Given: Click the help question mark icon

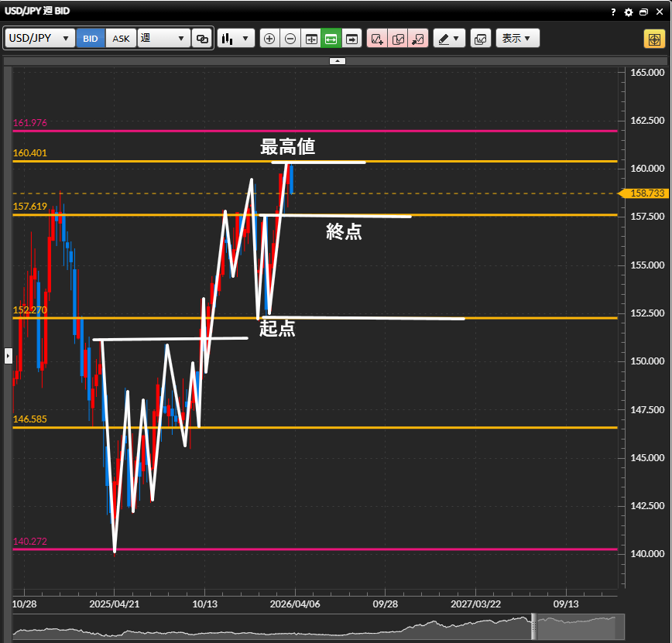Looking at the screenshot, I should (x=613, y=12).
